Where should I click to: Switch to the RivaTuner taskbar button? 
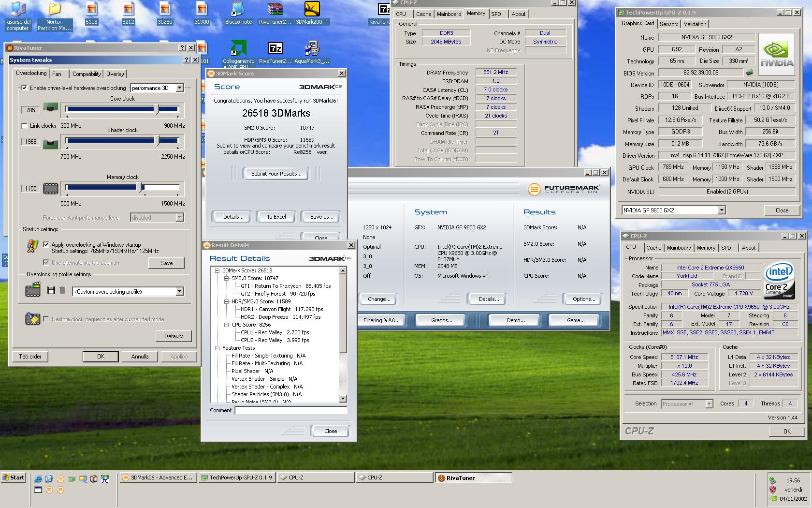point(474,478)
